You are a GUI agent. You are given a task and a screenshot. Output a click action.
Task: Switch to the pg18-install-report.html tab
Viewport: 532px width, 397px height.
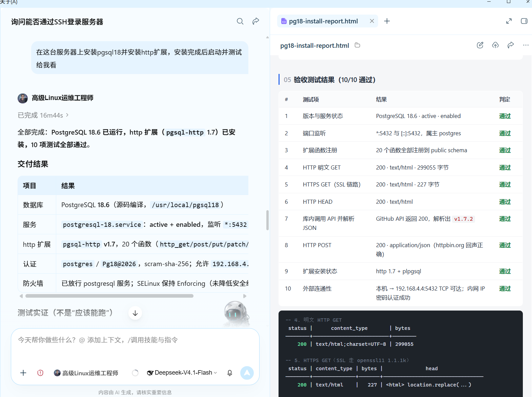click(323, 21)
